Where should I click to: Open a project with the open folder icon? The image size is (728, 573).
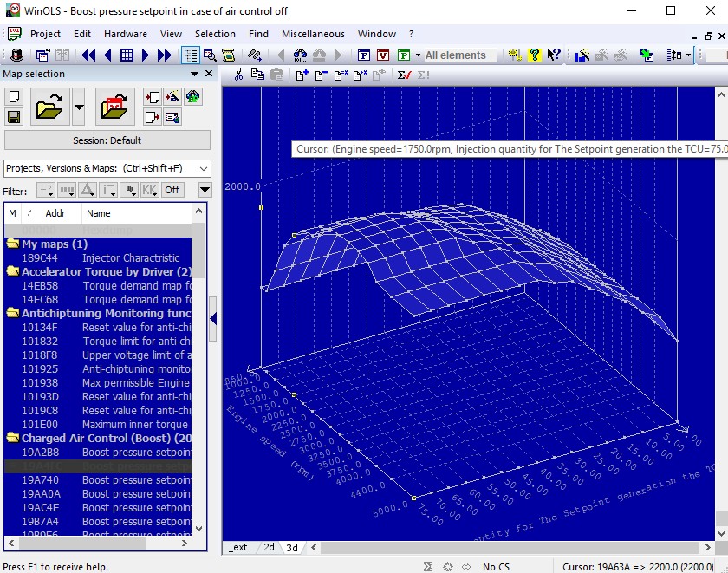tap(49, 107)
